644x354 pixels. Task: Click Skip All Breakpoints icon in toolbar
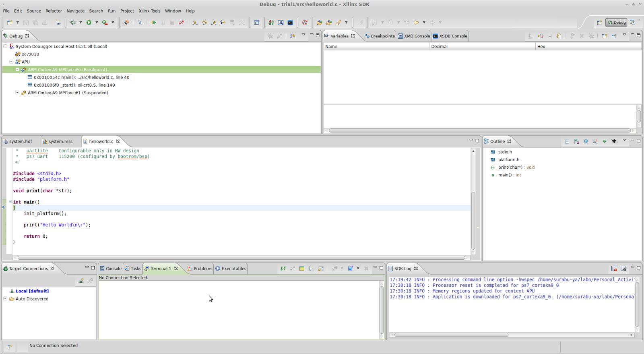[x=140, y=23]
